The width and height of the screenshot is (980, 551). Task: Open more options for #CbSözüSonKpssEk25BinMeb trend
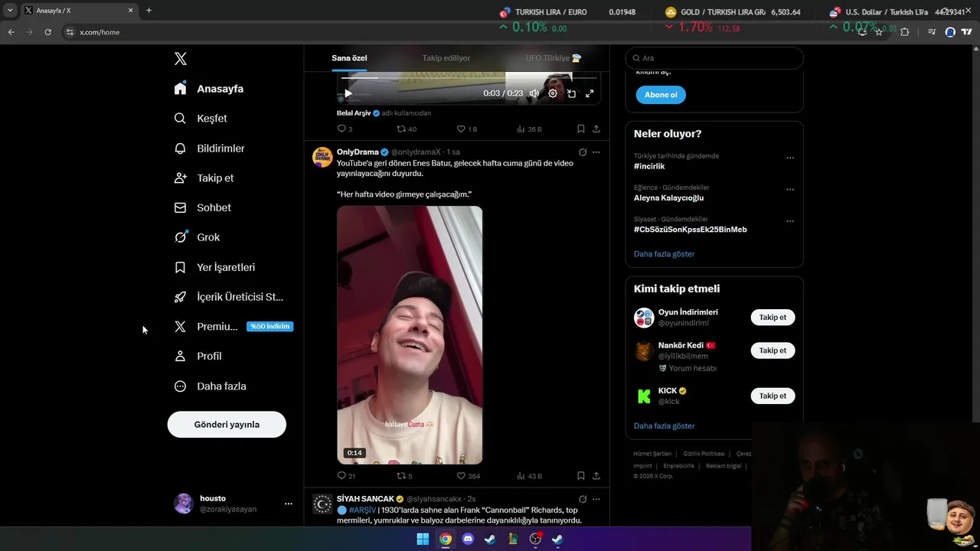click(x=790, y=221)
